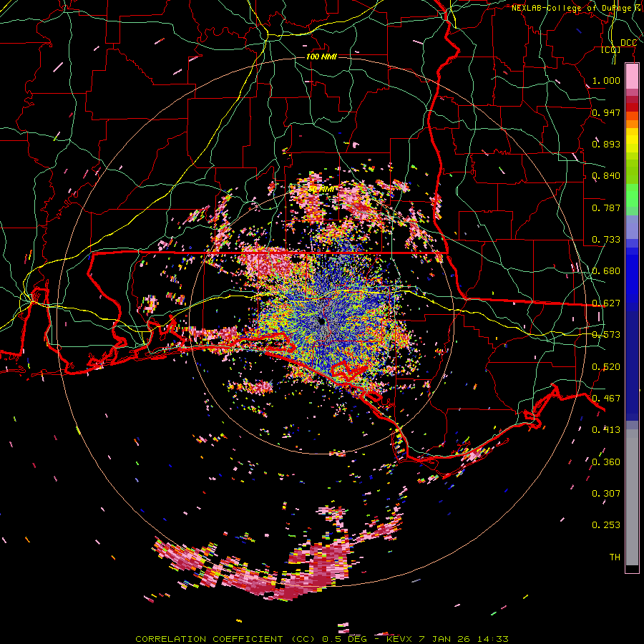Select the 0.893 scale value
This screenshot has width=644, height=644.
point(606,144)
